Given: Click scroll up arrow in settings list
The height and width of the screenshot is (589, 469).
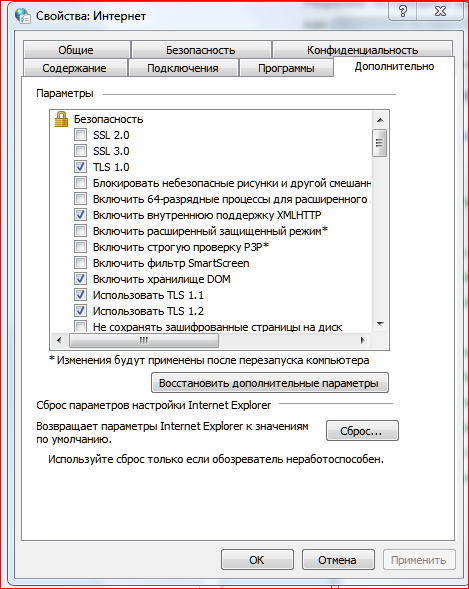Looking at the screenshot, I should (380, 120).
